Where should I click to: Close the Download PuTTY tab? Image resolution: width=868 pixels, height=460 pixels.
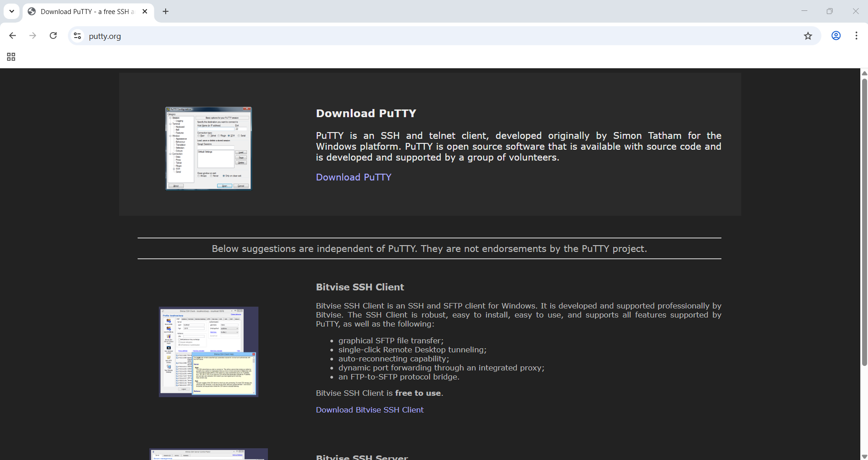tap(145, 11)
